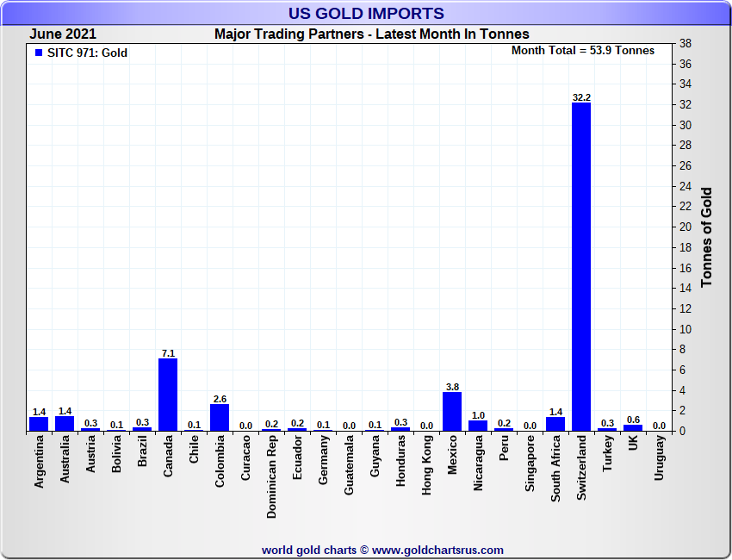
Task: Click the 32.2 value label above Switzerland
Action: coord(581,97)
